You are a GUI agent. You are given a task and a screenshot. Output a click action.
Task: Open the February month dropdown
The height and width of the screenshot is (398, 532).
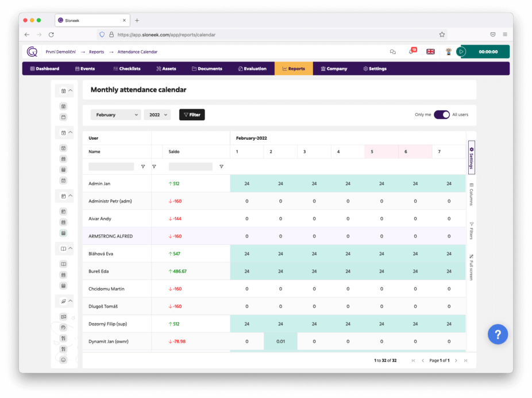115,115
